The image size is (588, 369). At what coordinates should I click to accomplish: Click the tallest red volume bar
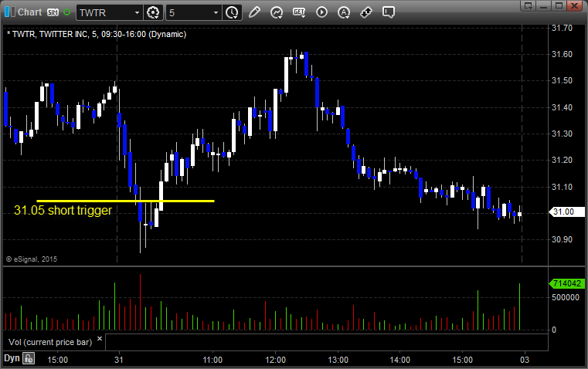point(141,302)
